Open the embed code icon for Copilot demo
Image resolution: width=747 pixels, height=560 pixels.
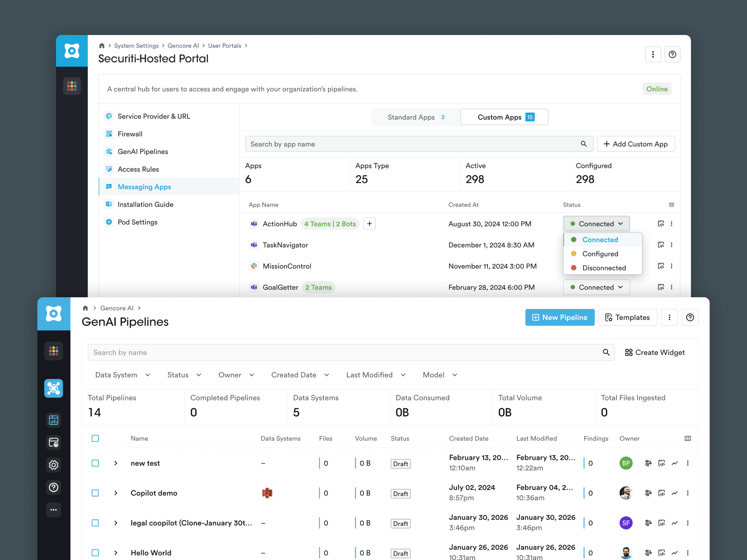tap(662, 493)
